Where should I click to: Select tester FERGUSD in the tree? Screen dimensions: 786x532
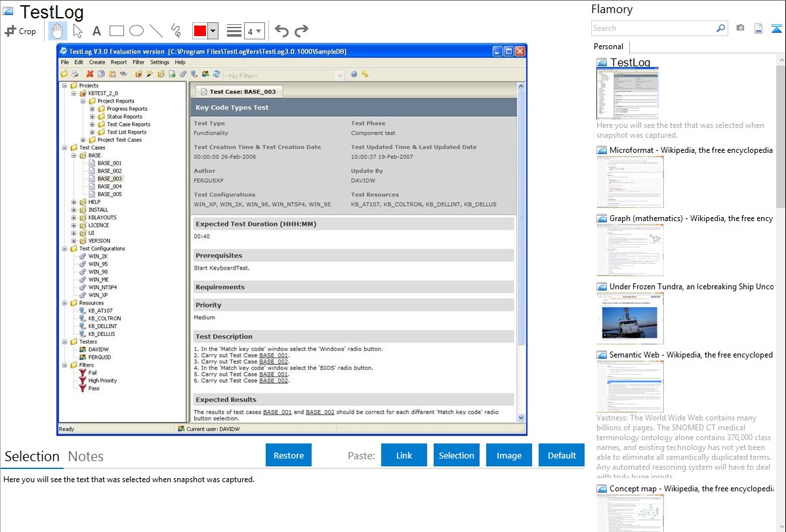tap(100, 358)
